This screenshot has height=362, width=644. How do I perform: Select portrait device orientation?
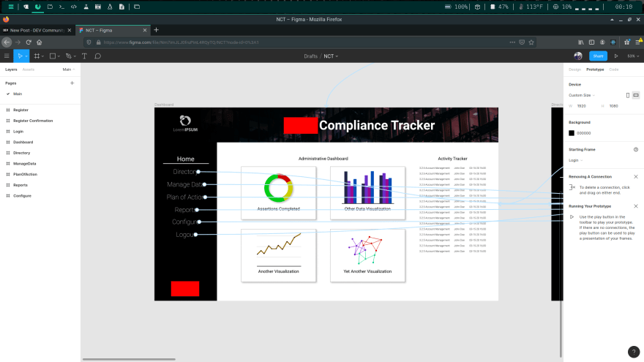point(628,95)
